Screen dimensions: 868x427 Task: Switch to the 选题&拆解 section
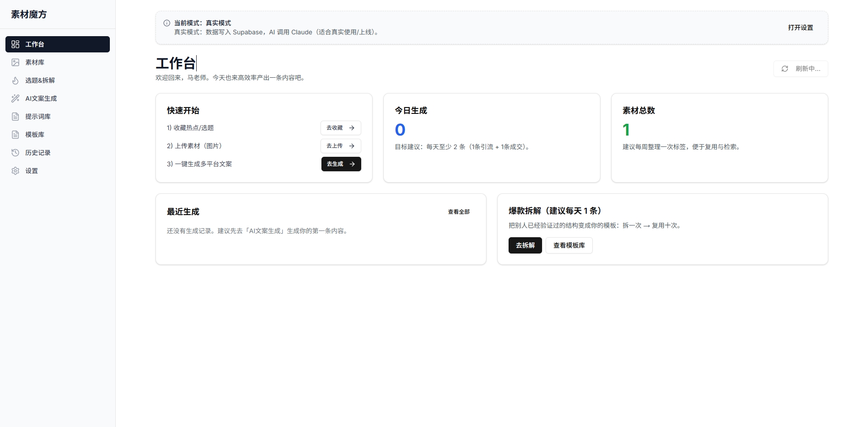point(41,80)
